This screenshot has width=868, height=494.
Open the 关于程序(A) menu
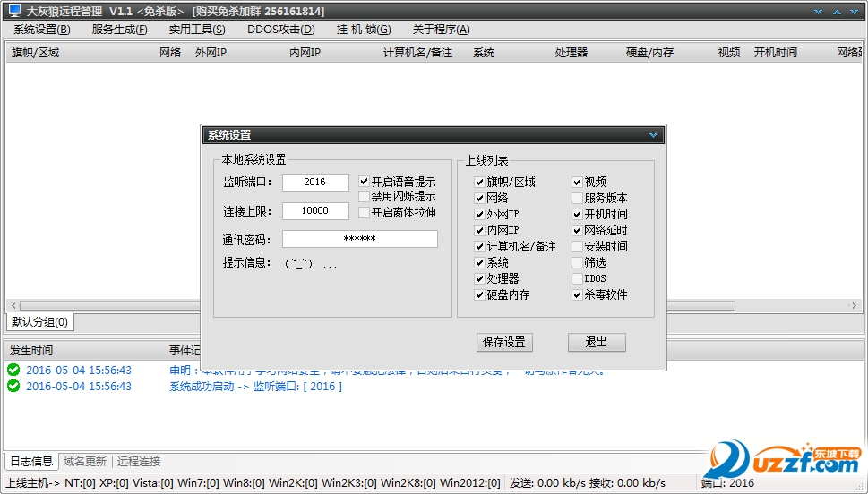tap(442, 30)
